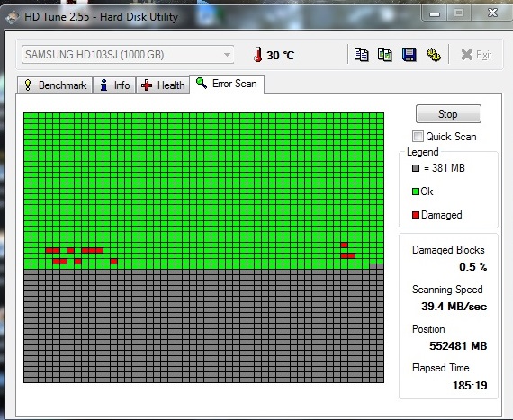Open options with the wrench icon
Image resolution: width=513 pixels, height=420 pixels.
click(x=434, y=55)
